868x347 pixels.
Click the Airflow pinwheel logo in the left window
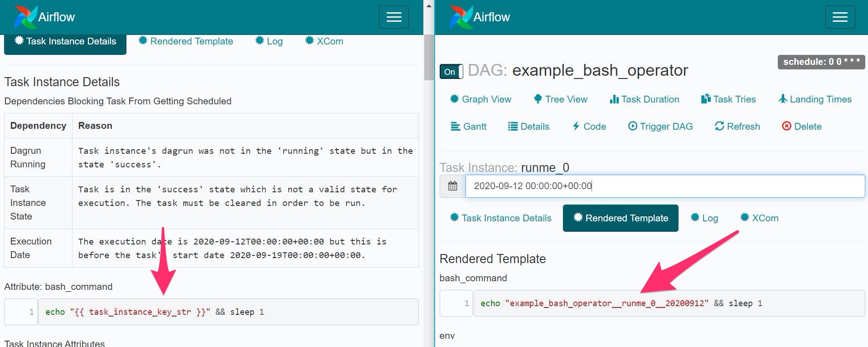[25, 17]
